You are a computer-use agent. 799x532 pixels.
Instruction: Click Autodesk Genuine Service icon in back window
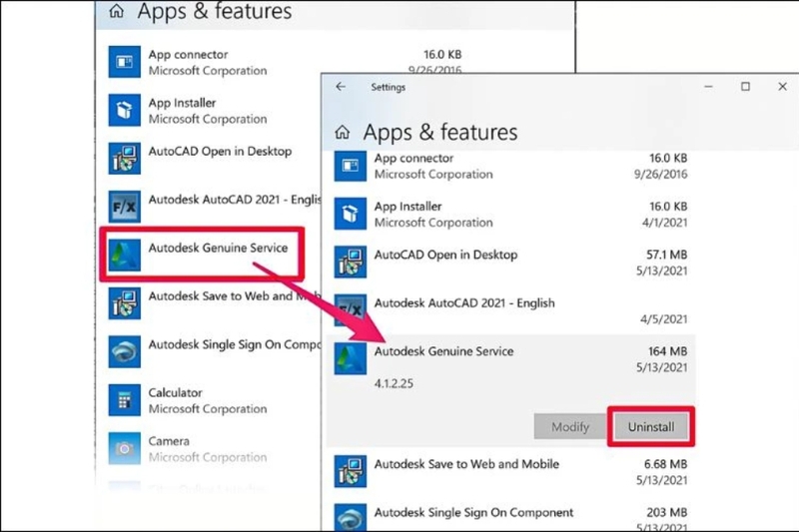124,256
